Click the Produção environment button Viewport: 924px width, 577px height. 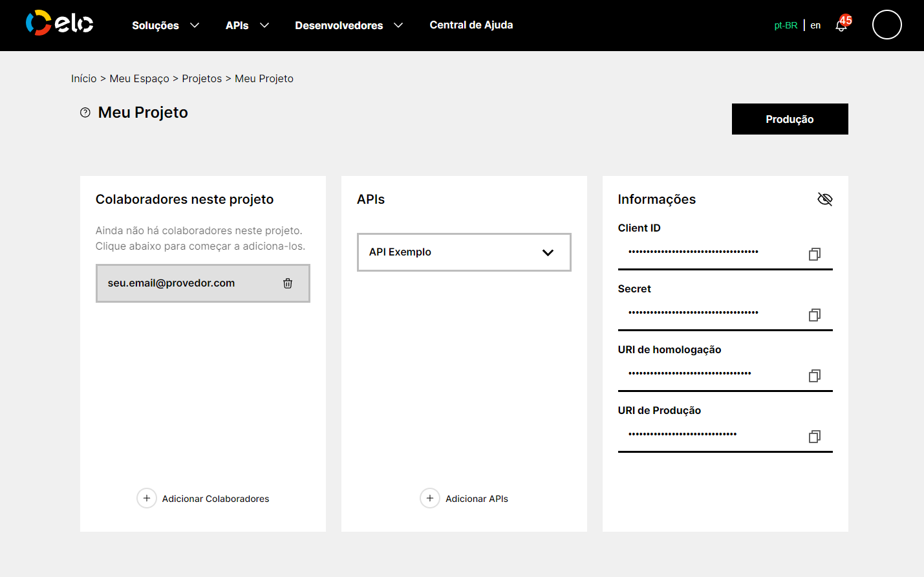click(x=790, y=119)
